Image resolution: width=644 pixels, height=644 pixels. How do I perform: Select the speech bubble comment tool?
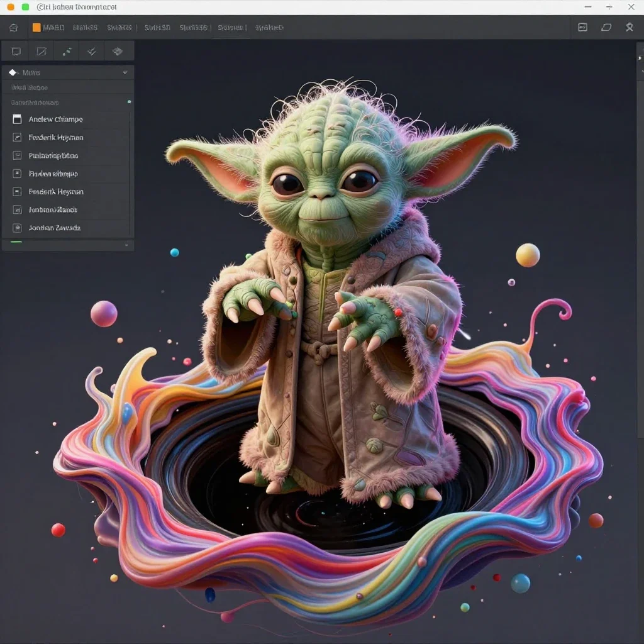tap(16, 52)
